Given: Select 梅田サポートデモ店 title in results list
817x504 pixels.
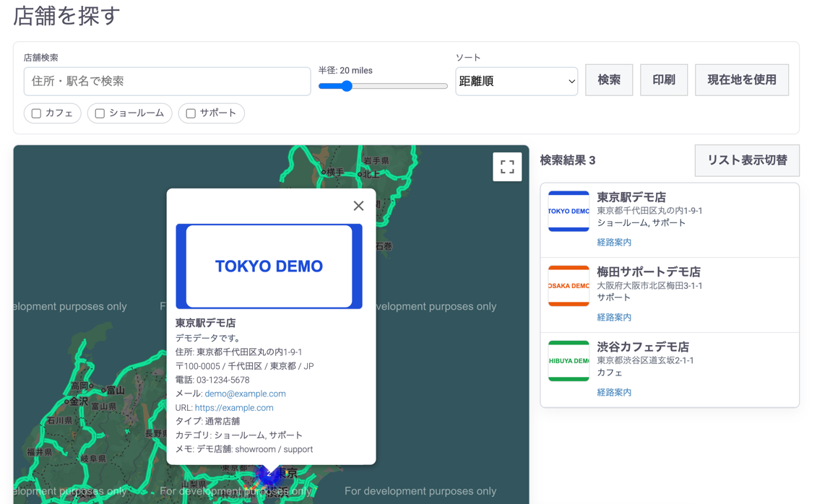Looking at the screenshot, I should (649, 271).
